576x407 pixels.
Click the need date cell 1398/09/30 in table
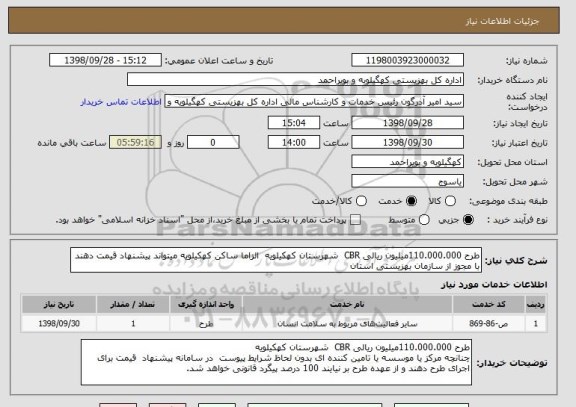pyautogui.click(x=59, y=324)
